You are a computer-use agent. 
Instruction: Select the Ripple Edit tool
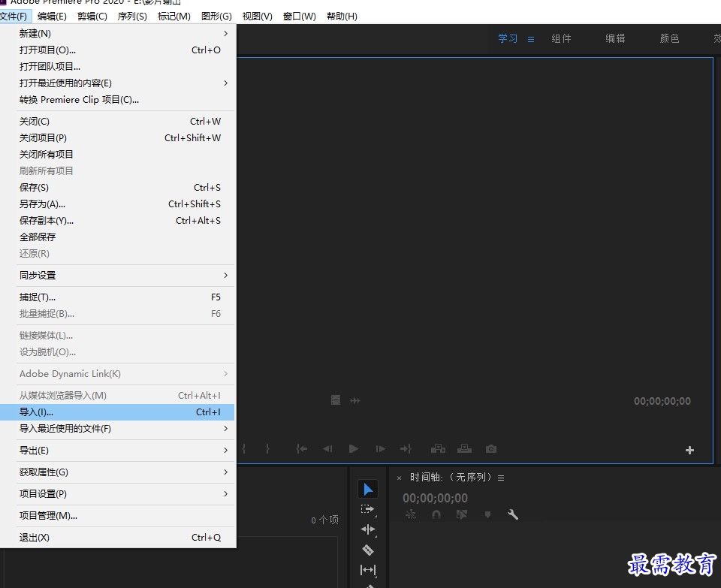tap(367, 529)
